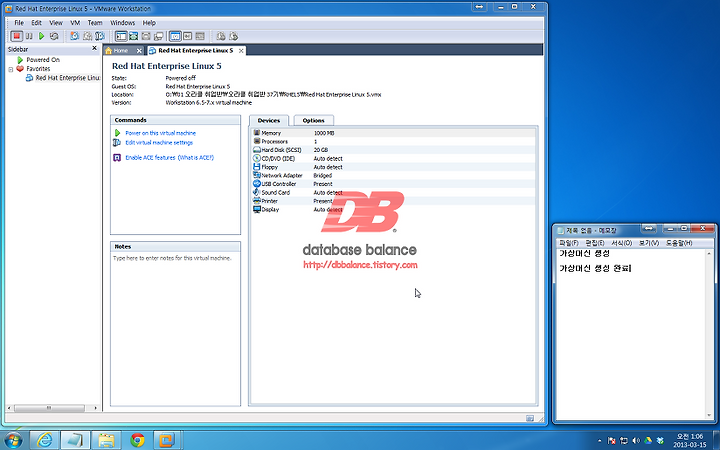
Task: Click the Capture Movie toolbar icon
Action: click(233, 36)
